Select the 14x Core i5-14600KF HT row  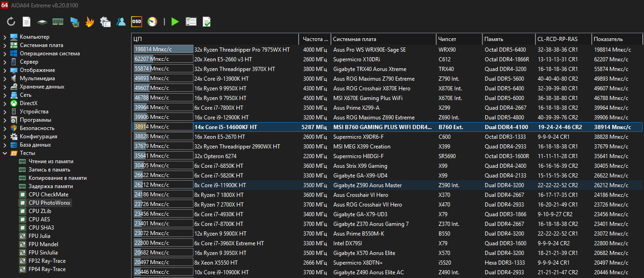tap(387, 127)
